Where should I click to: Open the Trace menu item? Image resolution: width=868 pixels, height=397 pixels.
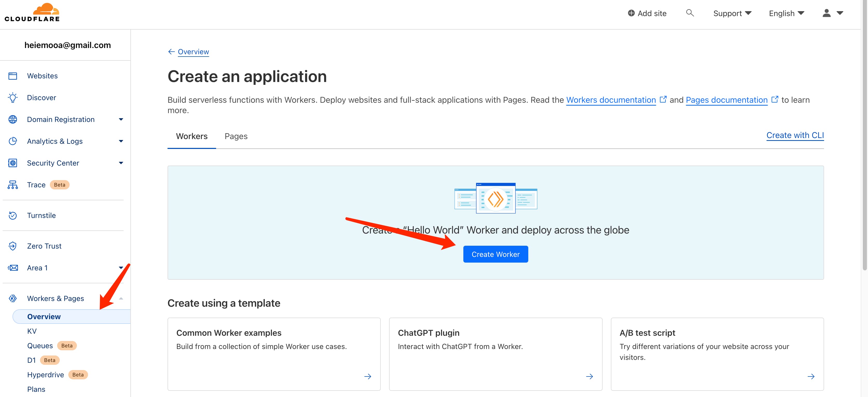point(36,185)
